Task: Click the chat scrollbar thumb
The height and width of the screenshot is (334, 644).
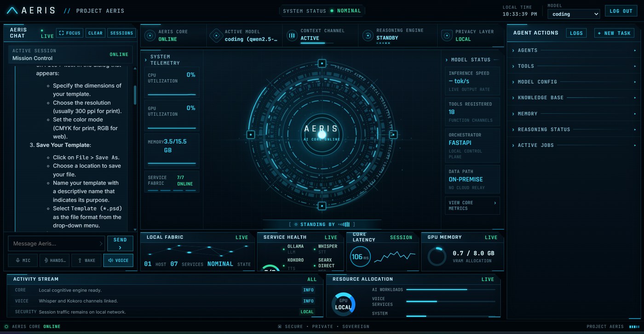Action: click(135, 95)
